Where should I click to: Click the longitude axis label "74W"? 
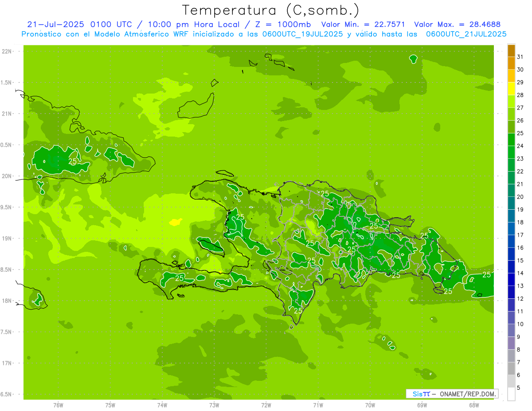tap(162, 405)
